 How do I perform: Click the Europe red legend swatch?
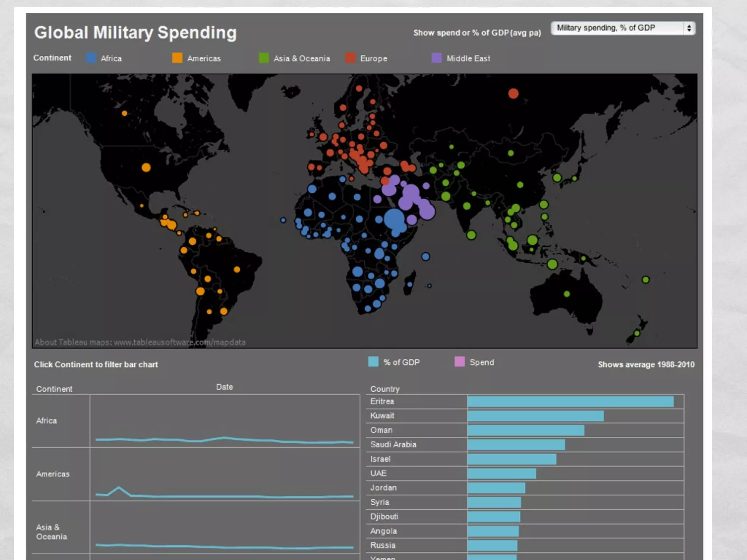click(350, 58)
